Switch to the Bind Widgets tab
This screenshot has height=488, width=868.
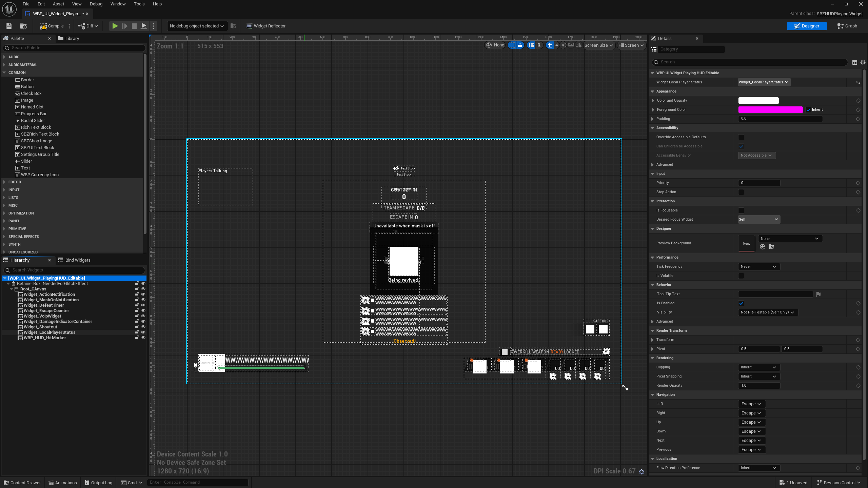[x=74, y=260]
